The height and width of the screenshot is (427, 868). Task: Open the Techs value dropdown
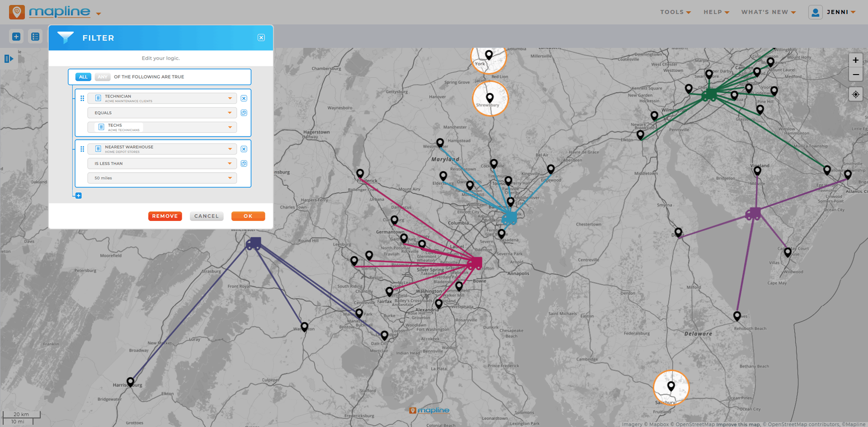[162, 127]
